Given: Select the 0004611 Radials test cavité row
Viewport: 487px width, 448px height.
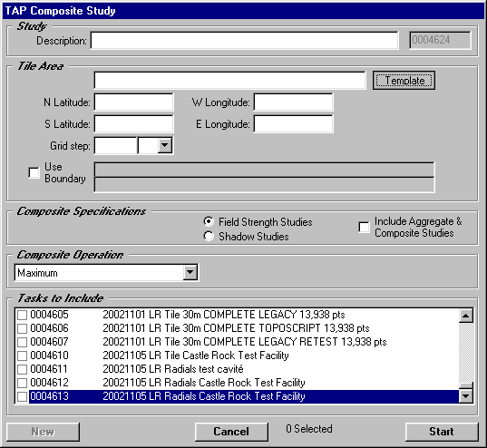Looking at the screenshot, I should [237, 369].
